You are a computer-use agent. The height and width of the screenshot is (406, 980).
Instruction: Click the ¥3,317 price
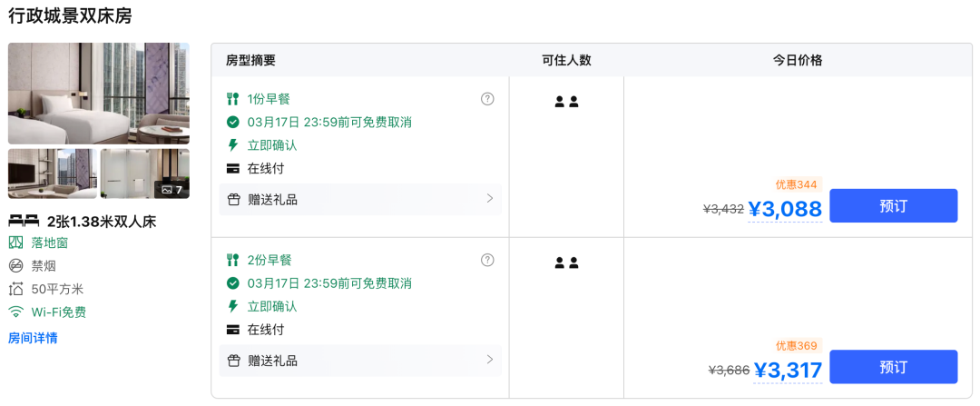coord(788,371)
